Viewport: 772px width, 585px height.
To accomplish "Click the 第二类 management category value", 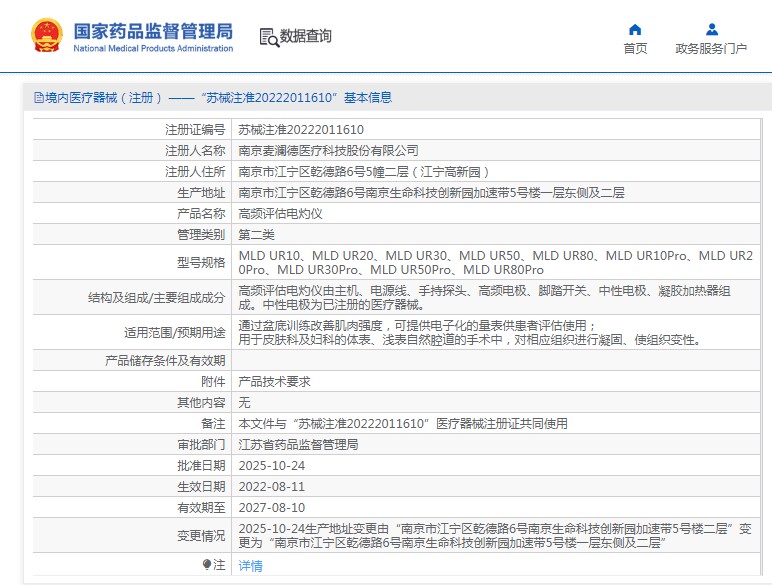I will tap(256, 234).
